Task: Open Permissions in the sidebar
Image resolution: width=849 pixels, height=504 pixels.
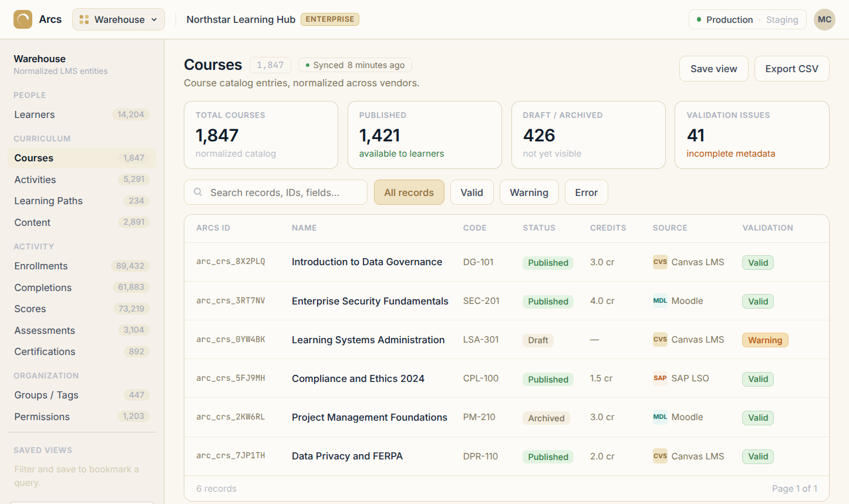Action: (82, 417)
